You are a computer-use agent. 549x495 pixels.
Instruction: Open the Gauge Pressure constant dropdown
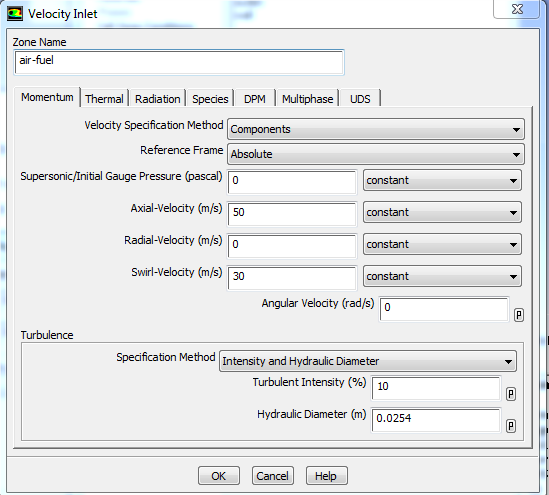[x=442, y=180]
